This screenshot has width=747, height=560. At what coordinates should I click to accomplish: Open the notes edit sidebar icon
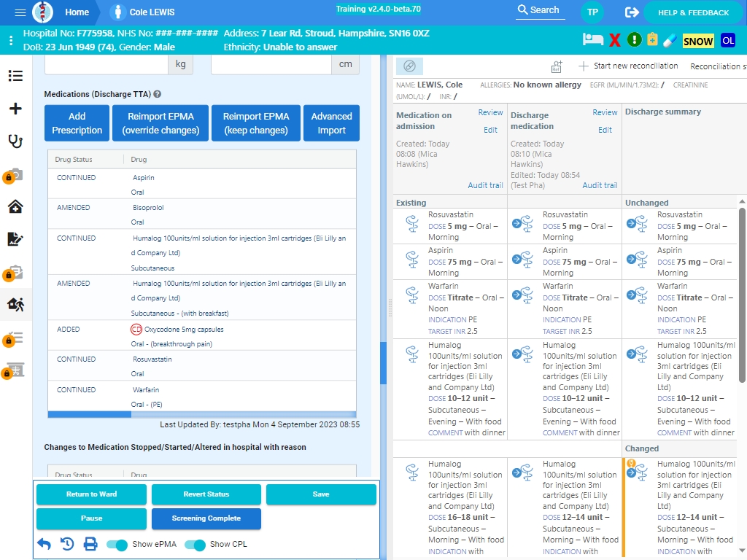(15, 238)
